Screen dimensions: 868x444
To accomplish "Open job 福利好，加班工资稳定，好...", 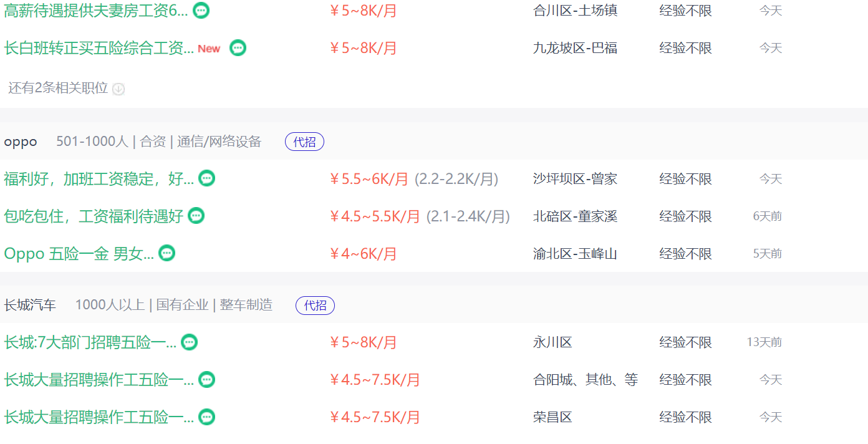I will (99, 178).
